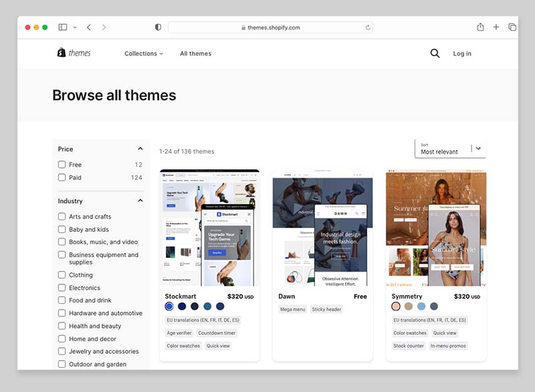Open the Safari sidebar toggle icon
The image size is (535, 392).
63,27
